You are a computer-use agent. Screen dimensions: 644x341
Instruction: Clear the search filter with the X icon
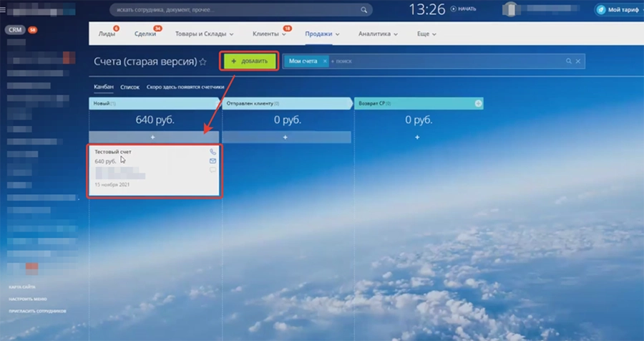pos(578,62)
